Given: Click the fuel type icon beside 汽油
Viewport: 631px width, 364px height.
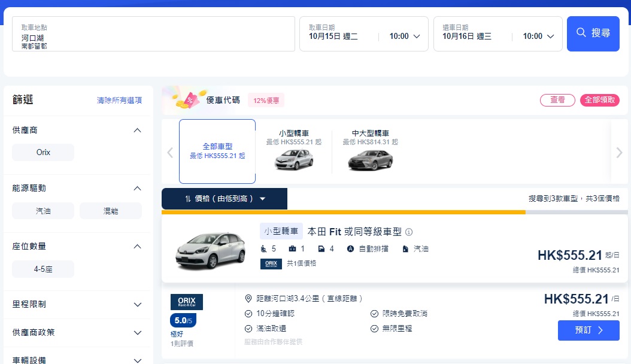Looking at the screenshot, I should tap(405, 249).
